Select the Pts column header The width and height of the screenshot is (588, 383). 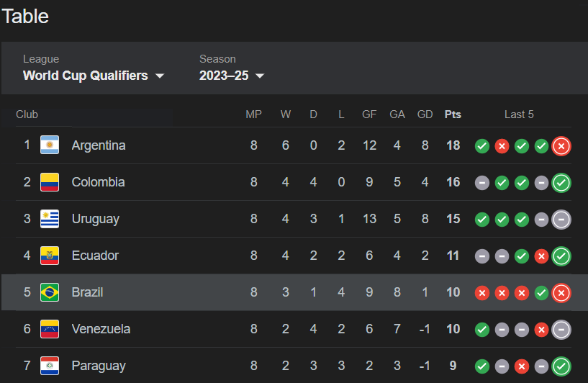453,114
